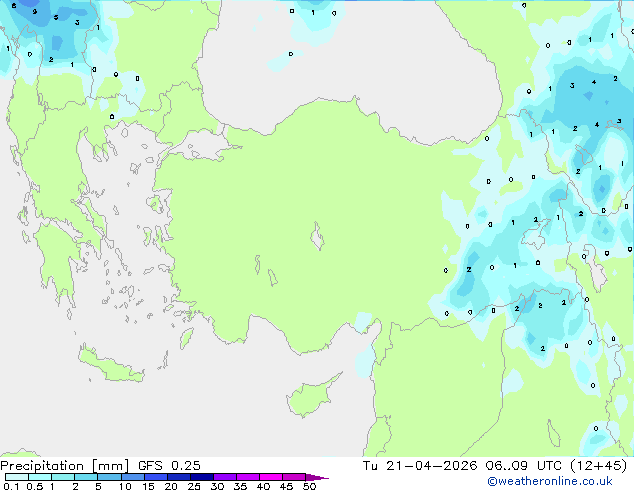
Task: Click the 0.5–1 mm legend swatch
Action: pyautogui.click(x=40, y=477)
